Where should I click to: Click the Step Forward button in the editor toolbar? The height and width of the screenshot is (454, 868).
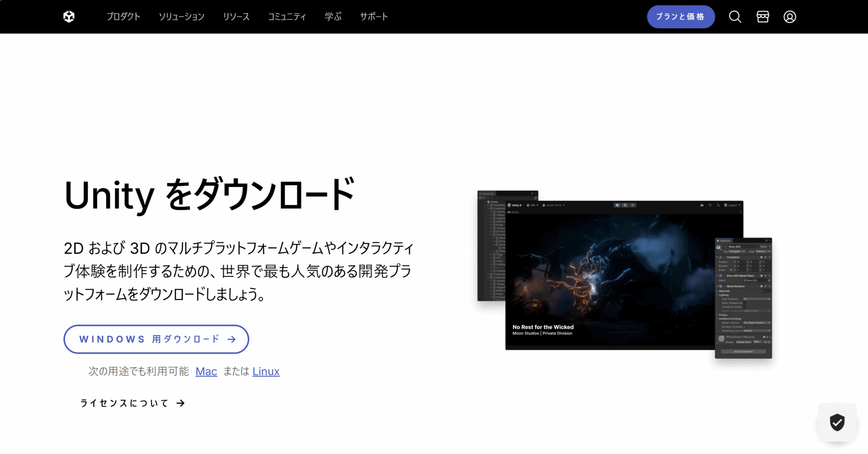tap(633, 205)
